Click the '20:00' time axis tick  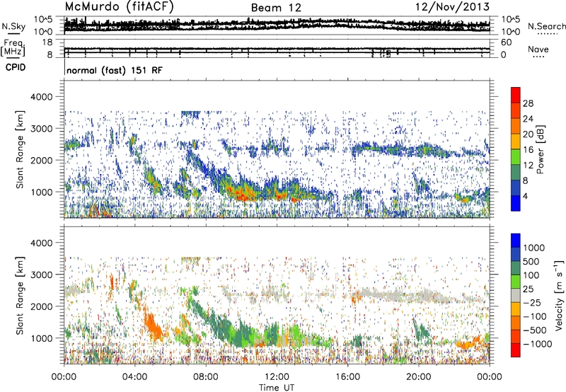(x=419, y=377)
